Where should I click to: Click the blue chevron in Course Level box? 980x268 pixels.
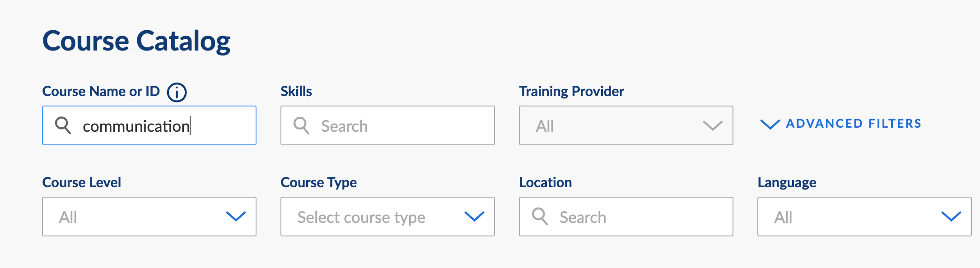[236, 217]
